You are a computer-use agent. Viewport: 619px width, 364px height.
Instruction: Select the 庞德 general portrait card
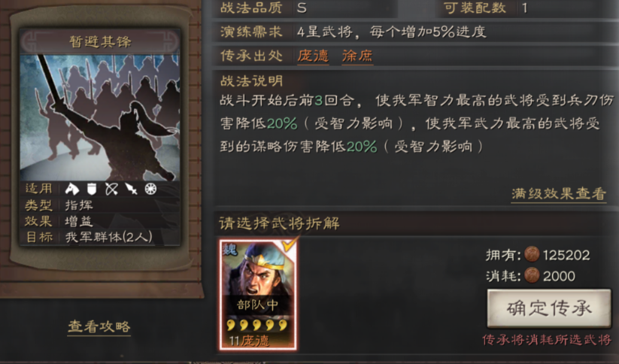(258, 294)
